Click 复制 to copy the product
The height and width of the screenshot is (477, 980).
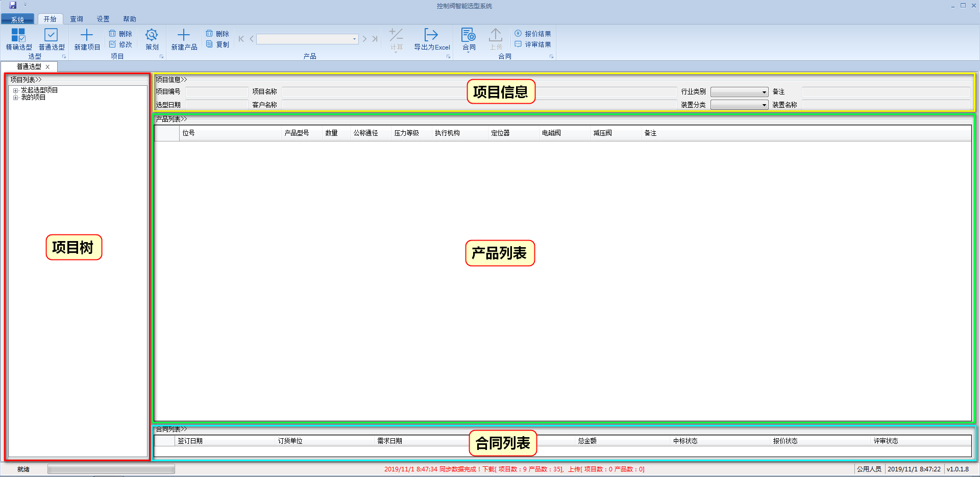click(217, 44)
